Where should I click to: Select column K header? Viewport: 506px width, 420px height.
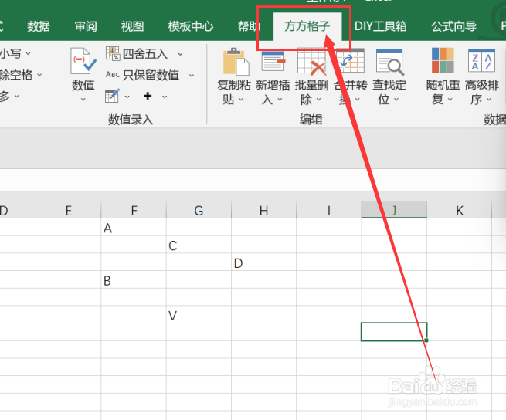[x=460, y=210]
